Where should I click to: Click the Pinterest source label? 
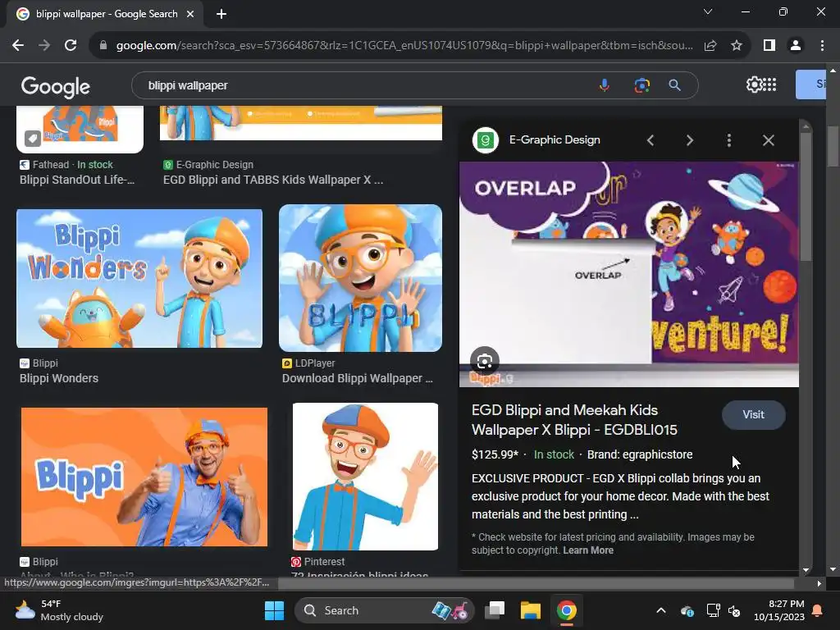point(324,561)
